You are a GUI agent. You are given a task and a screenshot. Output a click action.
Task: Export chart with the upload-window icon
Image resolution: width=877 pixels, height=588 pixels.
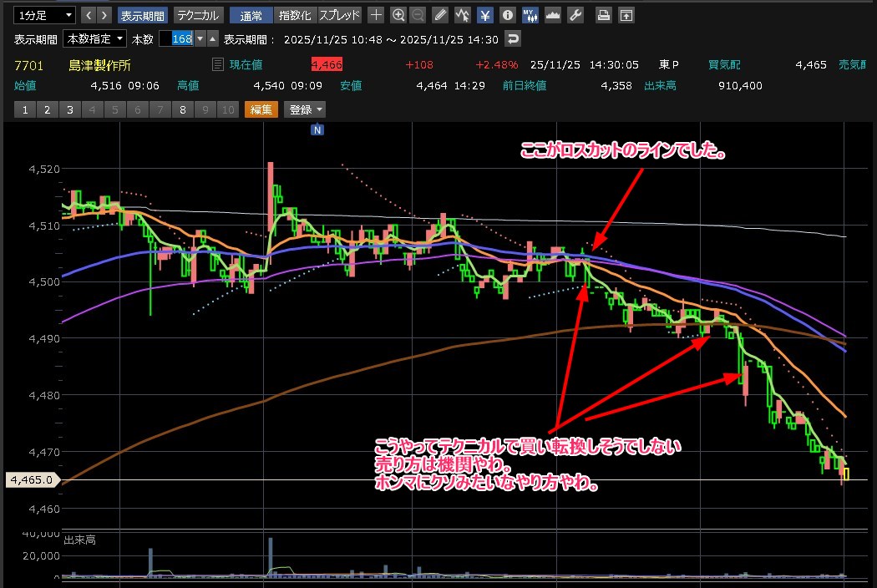click(626, 15)
